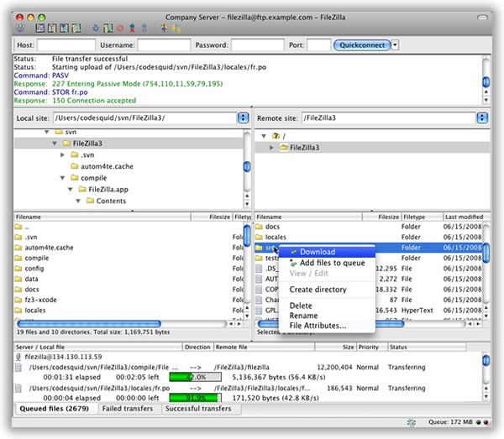504x439 pixels.
Task: Click the queue server icon beside filezilla@134.130.113.59
Action: click(18, 357)
